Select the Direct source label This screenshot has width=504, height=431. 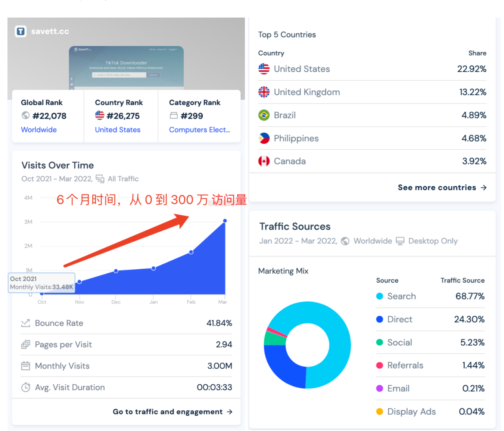[x=400, y=319]
